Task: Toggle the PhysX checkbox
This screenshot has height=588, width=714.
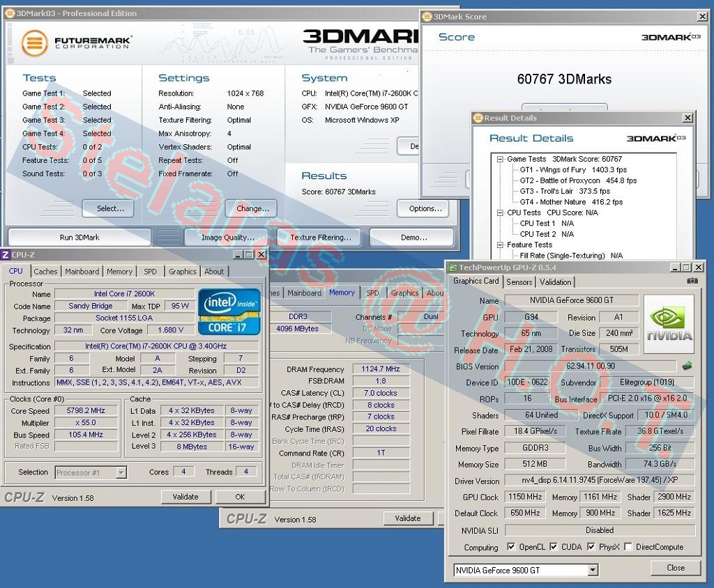Action: click(x=591, y=547)
